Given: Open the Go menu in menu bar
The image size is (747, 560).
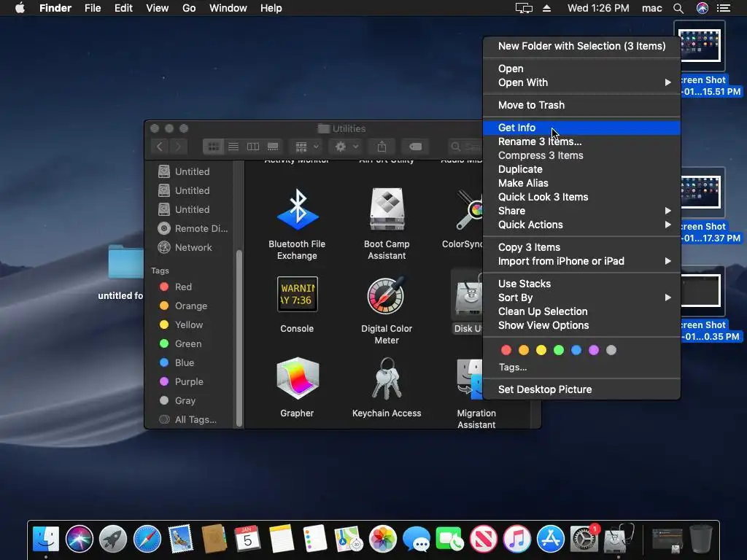Looking at the screenshot, I should point(189,8).
